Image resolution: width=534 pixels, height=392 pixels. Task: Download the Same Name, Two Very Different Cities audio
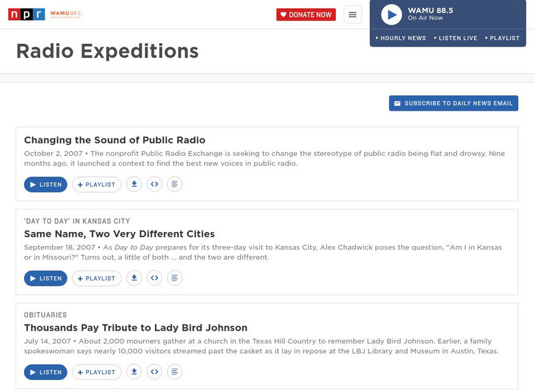(x=134, y=278)
